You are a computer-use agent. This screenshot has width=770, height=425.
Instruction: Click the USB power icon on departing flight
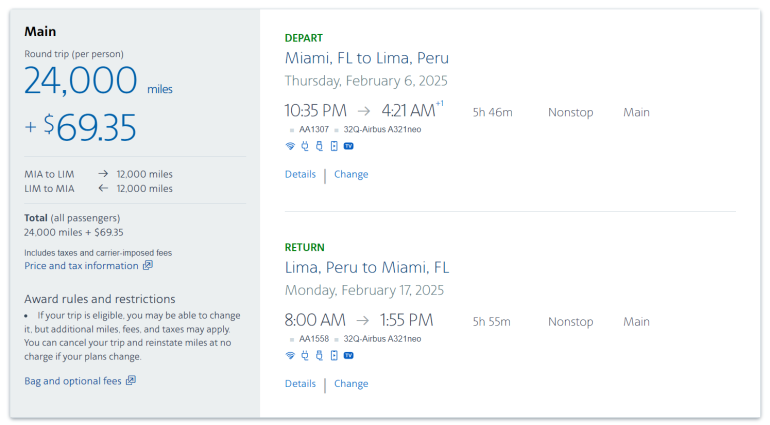point(319,146)
